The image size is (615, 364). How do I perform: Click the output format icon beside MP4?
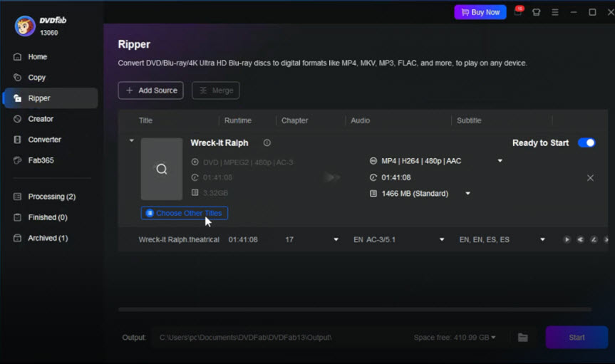373,161
